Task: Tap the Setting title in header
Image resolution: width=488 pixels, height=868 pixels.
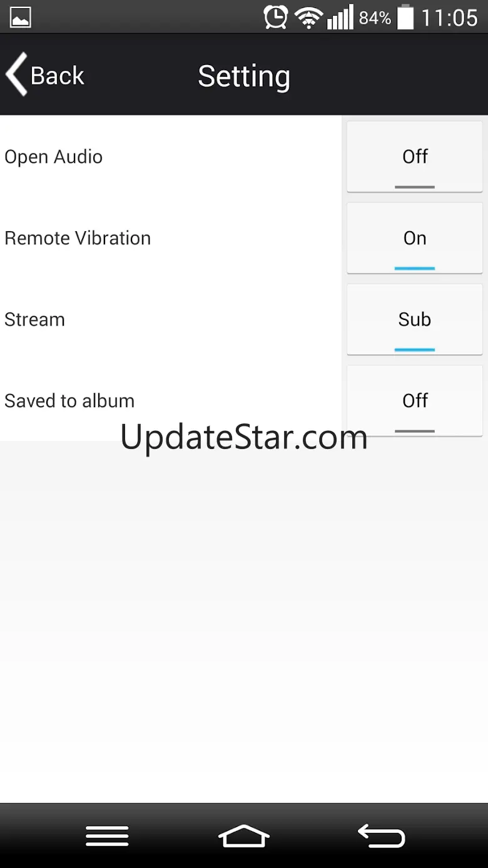Action: point(244,77)
